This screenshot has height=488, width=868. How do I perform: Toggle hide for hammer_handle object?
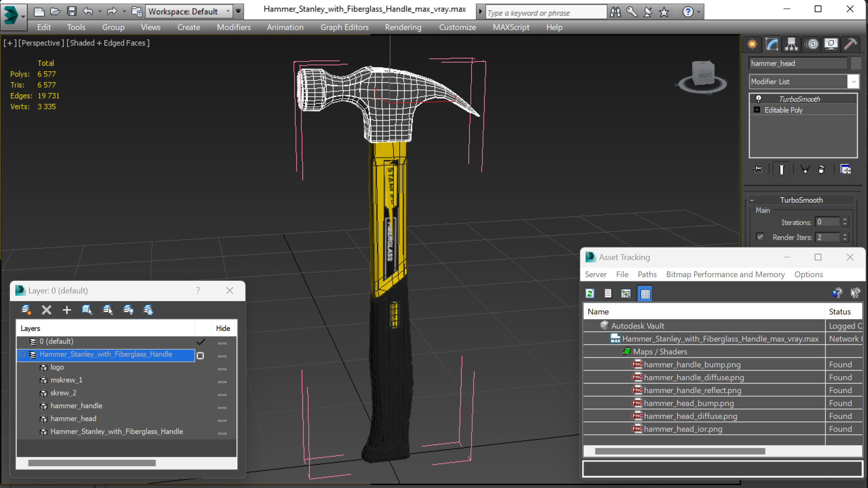pos(222,407)
